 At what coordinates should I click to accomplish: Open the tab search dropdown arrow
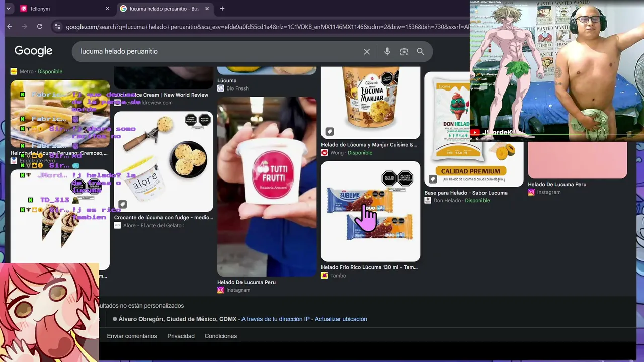click(8, 9)
